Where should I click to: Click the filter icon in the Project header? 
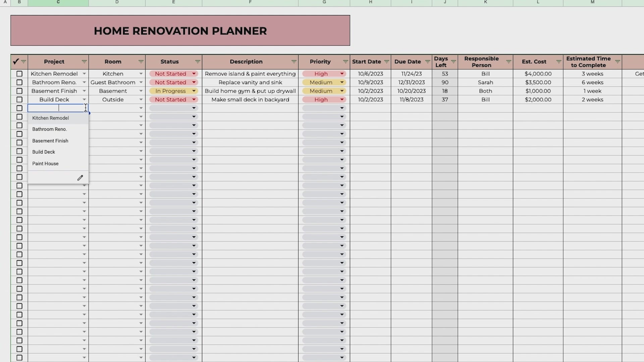pos(84,62)
